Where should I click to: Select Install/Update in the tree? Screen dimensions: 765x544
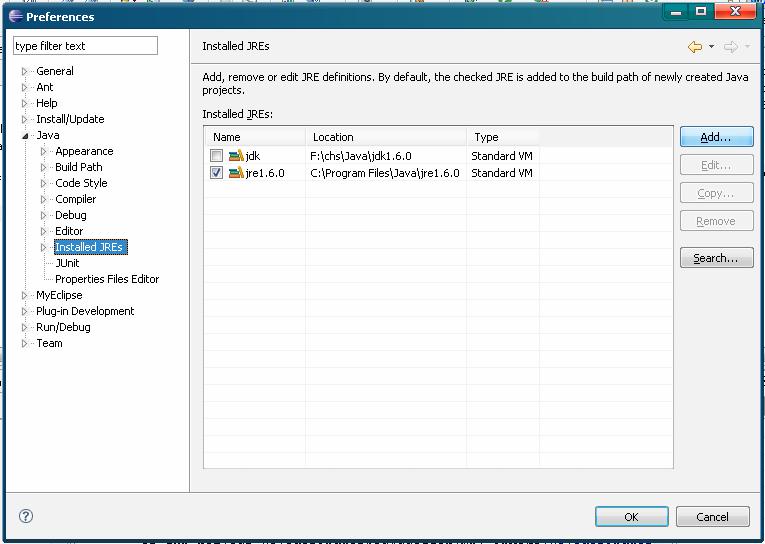[x=70, y=120]
